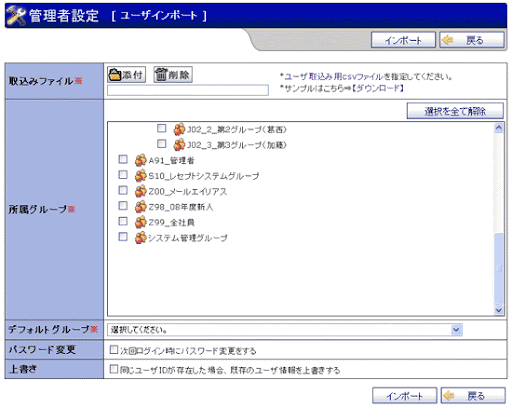Click the group list scroll down arrow
Screen dimensions: 512x408
(499, 310)
